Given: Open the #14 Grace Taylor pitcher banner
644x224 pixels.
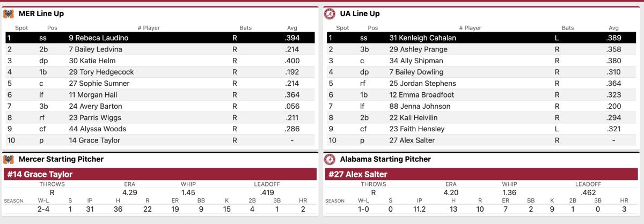Looking at the screenshot, I should click(160, 174).
